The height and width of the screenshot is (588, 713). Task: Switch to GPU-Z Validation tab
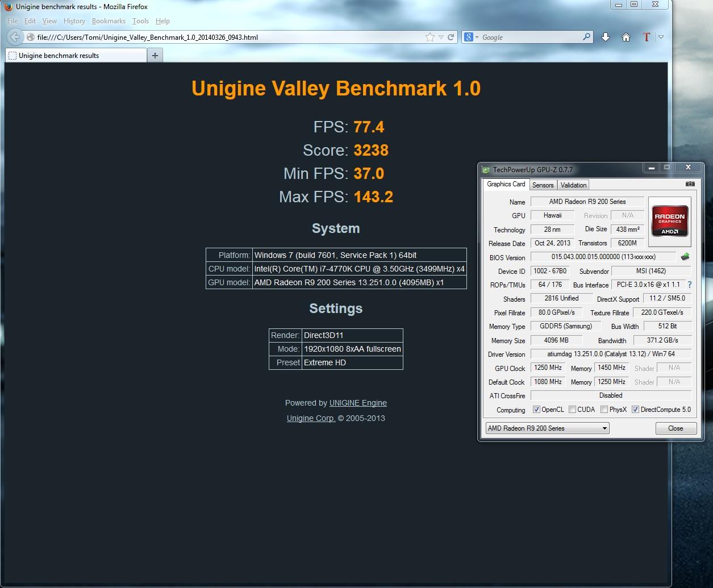coord(573,185)
